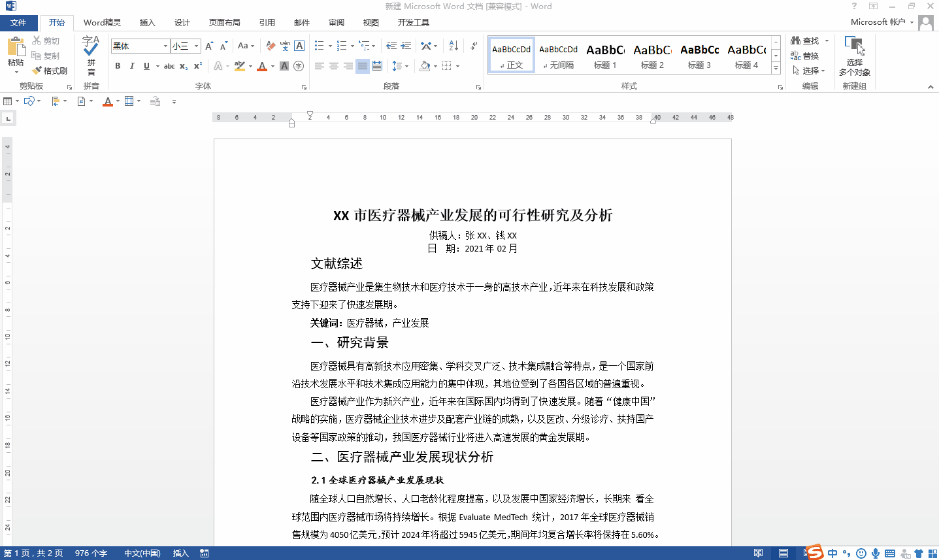Switch to the Design (设计) tab
Image resolution: width=939 pixels, height=560 pixels.
coord(182,23)
